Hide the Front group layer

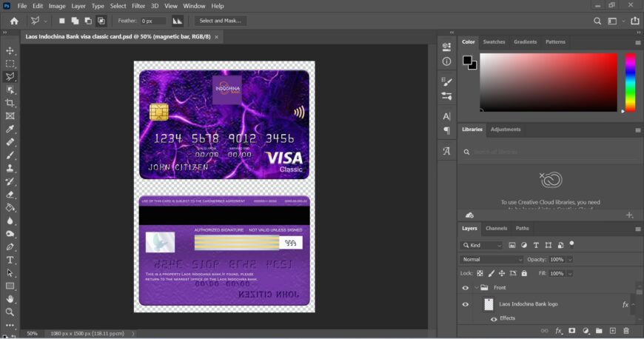point(466,288)
